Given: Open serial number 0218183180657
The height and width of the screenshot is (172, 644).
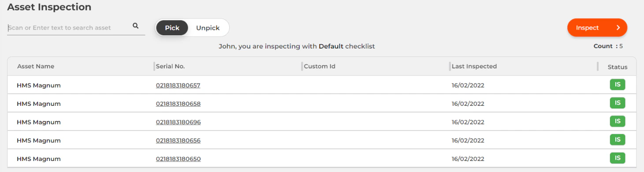Looking at the screenshot, I should click(x=178, y=86).
